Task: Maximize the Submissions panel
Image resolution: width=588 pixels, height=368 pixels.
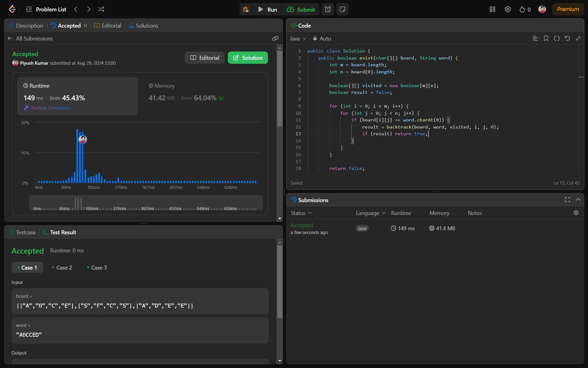Action: tap(567, 200)
